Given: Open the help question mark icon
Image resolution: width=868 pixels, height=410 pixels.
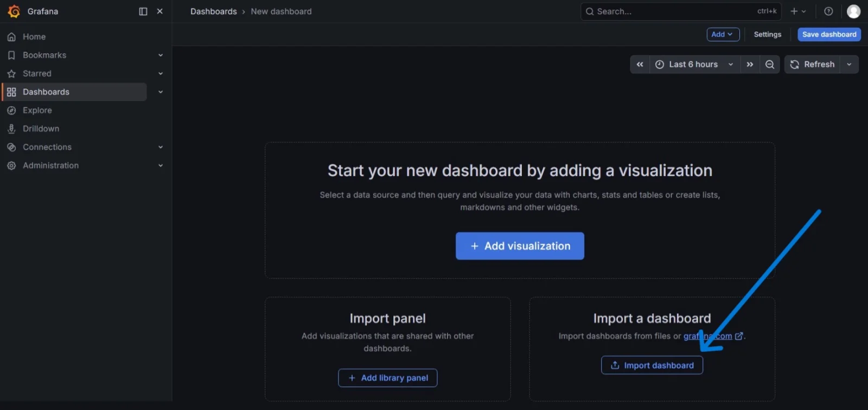Looking at the screenshot, I should tap(828, 11).
